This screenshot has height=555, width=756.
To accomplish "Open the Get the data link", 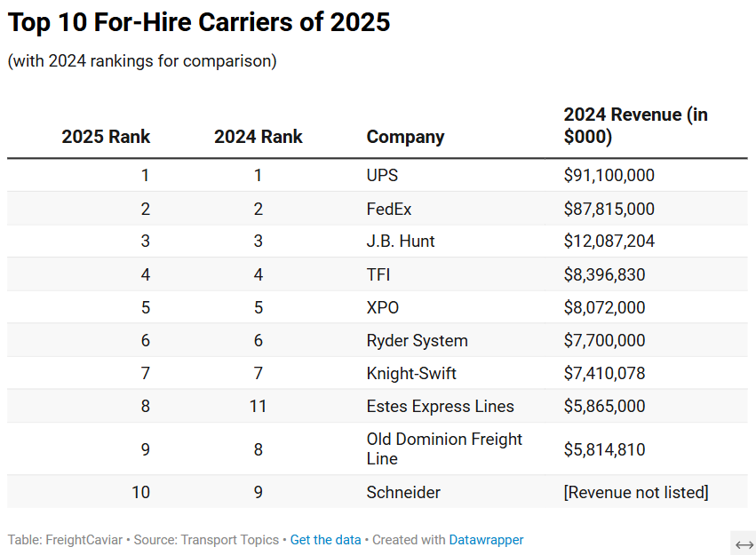I will 325,540.
